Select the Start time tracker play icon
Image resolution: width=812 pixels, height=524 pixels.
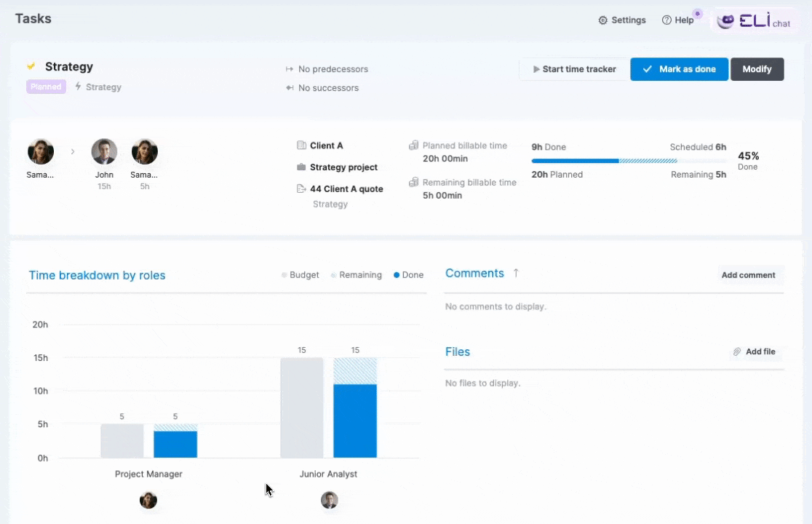click(x=537, y=68)
